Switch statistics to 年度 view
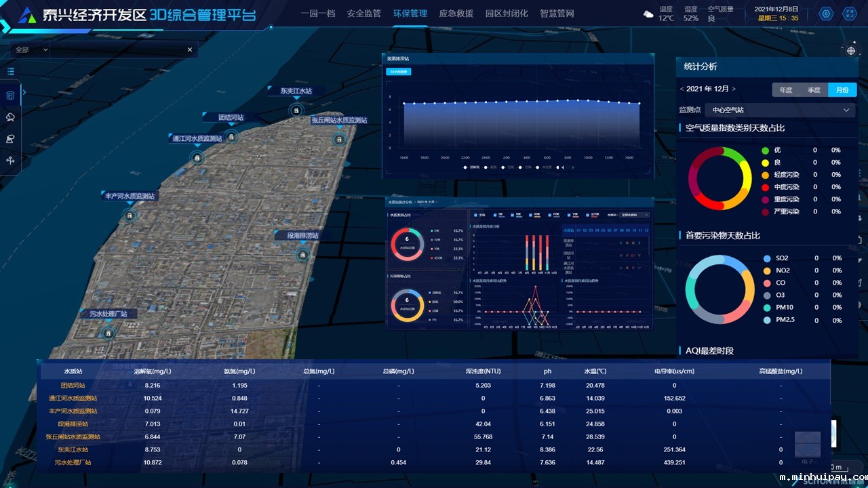Screen dimensions: 868x488 click(785, 90)
